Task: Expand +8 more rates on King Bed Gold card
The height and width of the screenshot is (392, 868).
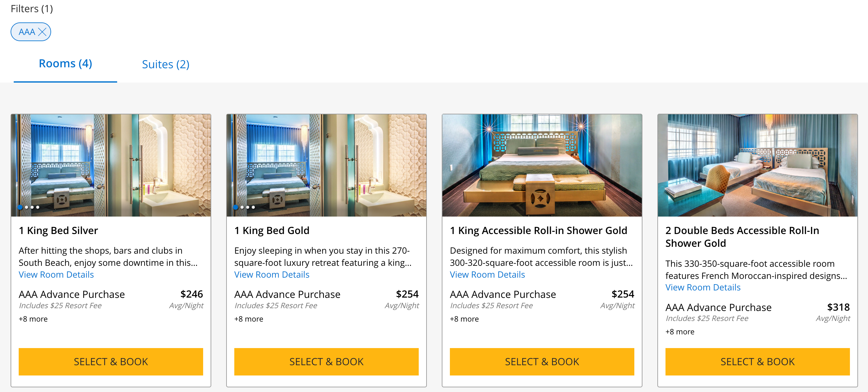Action: pyautogui.click(x=248, y=319)
